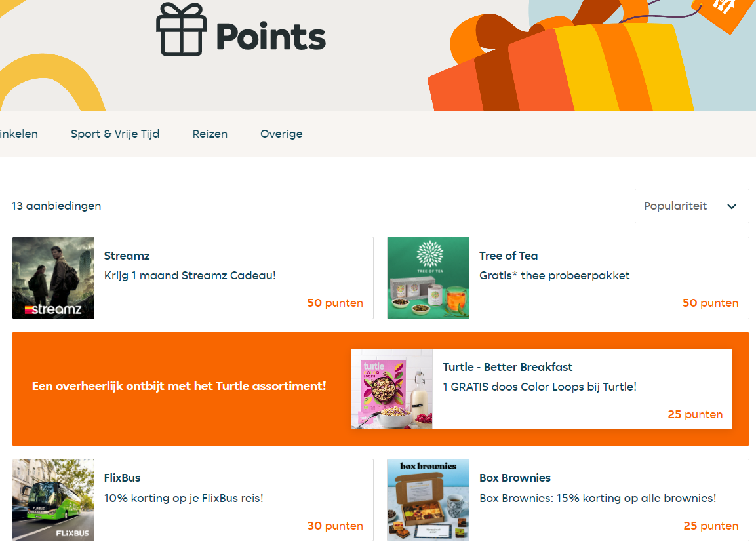Click the Box Brownies product image
Viewport: 756px width, 544px height.
pyautogui.click(x=428, y=499)
